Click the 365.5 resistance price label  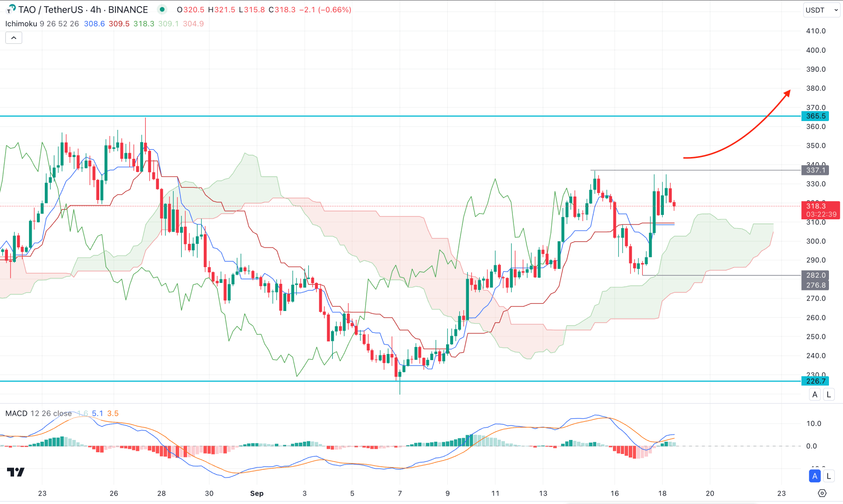coord(815,116)
